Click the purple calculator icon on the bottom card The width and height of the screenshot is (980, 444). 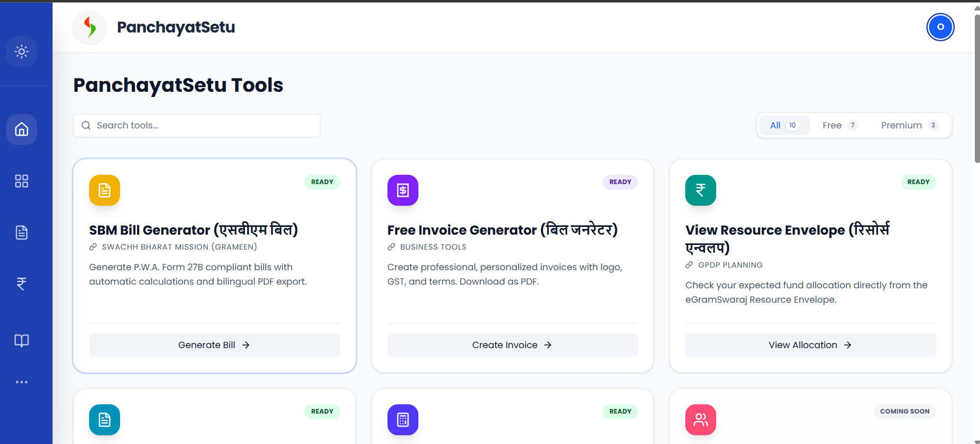tap(402, 420)
